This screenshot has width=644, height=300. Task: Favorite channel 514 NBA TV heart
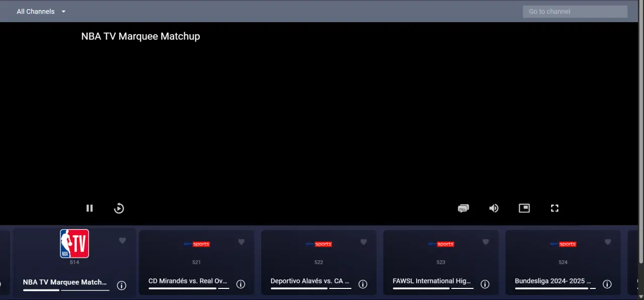pos(122,241)
